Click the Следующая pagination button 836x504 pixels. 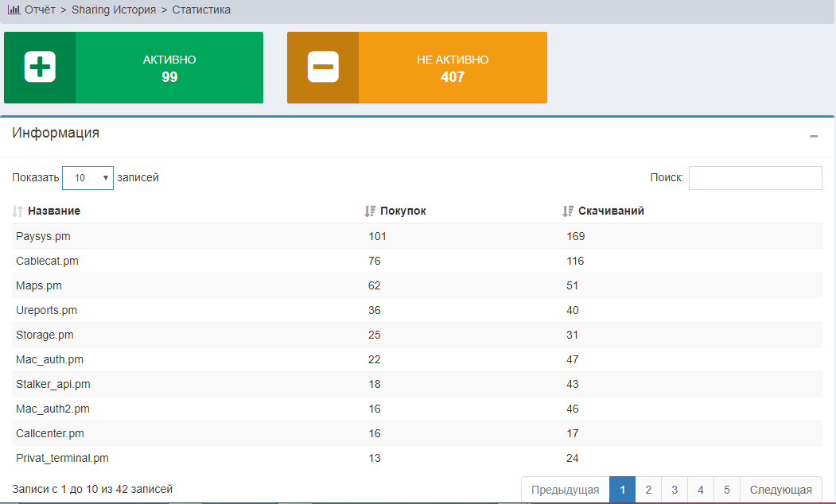pyautogui.click(x=780, y=490)
